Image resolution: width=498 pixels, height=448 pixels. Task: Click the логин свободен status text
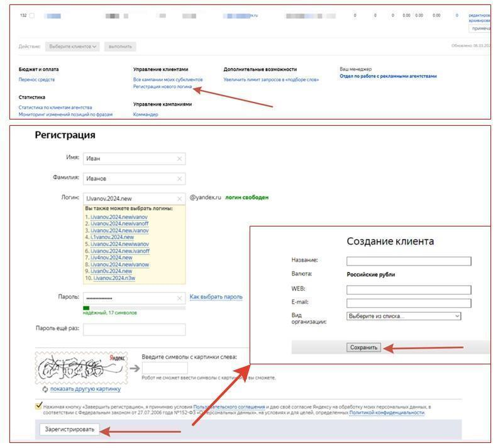tap(246, 198)
